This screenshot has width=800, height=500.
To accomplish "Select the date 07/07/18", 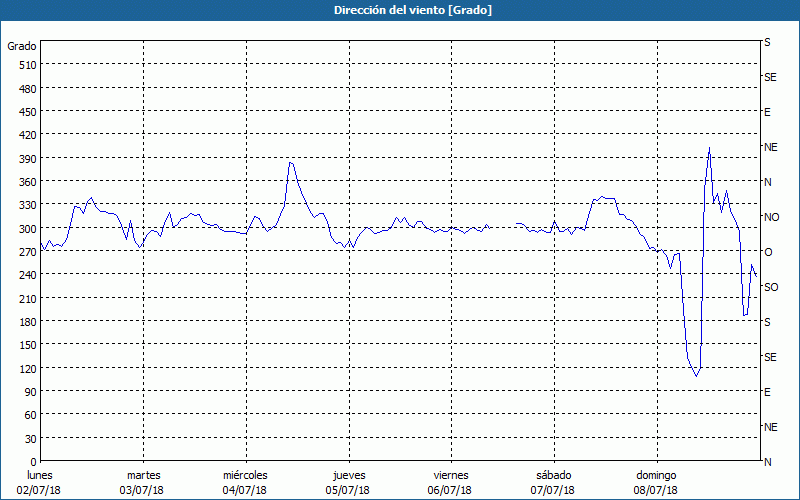I will (553, 490).
